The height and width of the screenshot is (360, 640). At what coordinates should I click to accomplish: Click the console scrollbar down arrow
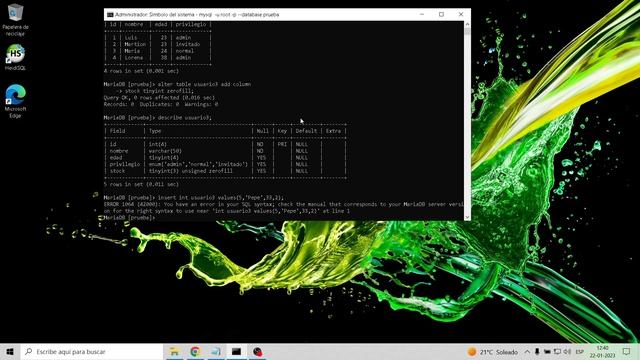pos(467,217)
